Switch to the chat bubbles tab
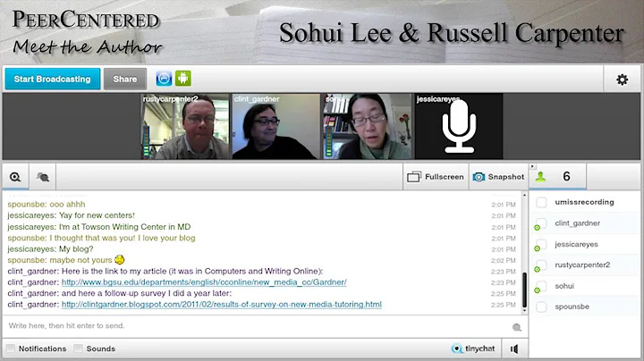 (x=42, y=177)
